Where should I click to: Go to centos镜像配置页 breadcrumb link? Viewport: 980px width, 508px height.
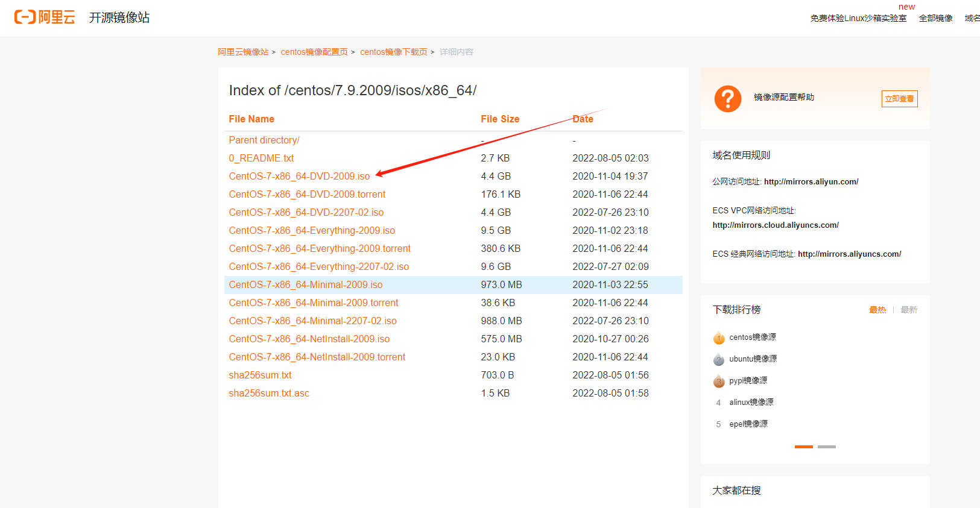point(314,52)
